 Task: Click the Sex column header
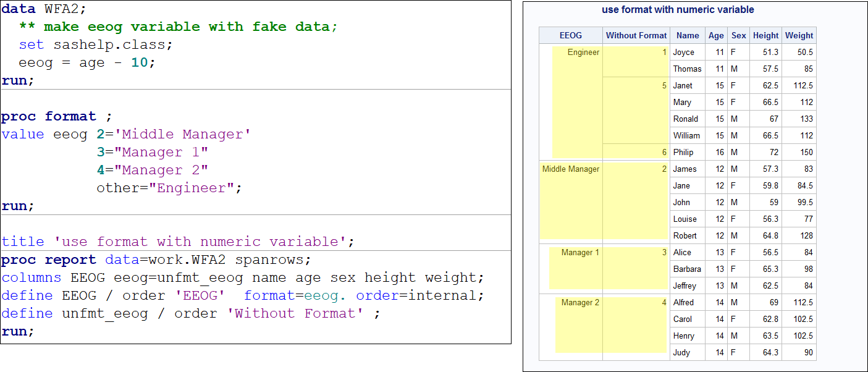738,35
